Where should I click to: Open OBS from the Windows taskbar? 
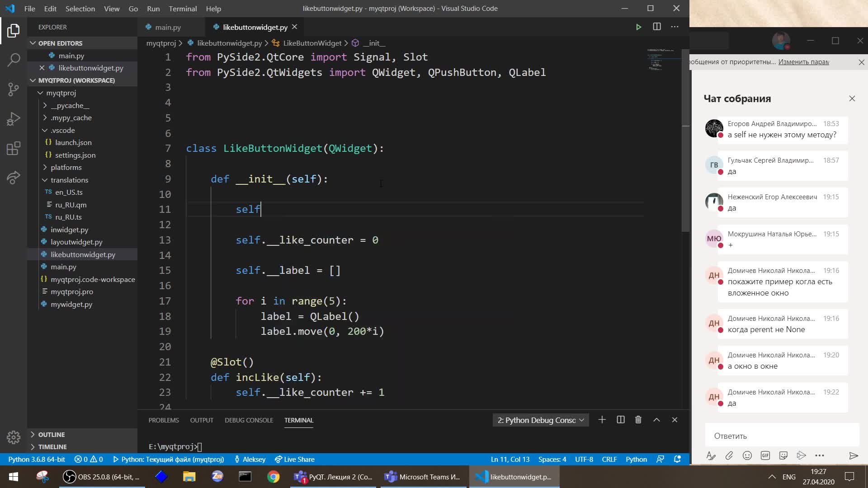tap(102, 477)
